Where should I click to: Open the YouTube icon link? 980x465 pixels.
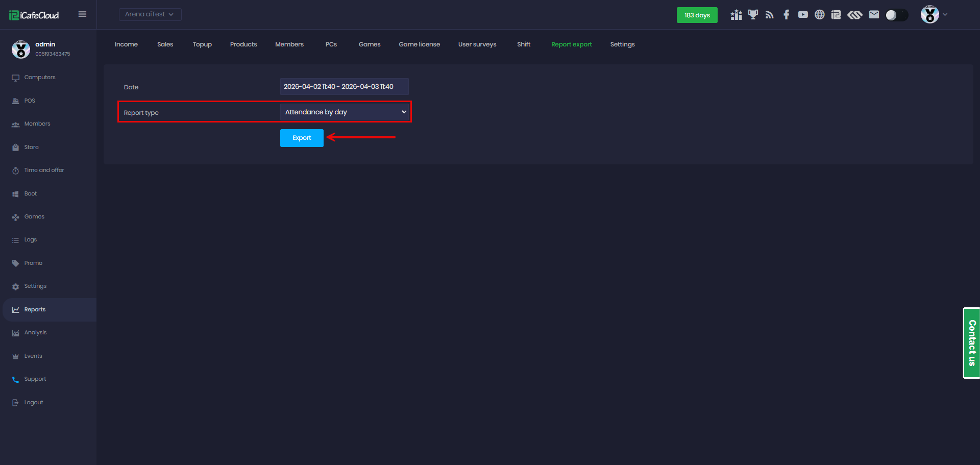[803, 15]
